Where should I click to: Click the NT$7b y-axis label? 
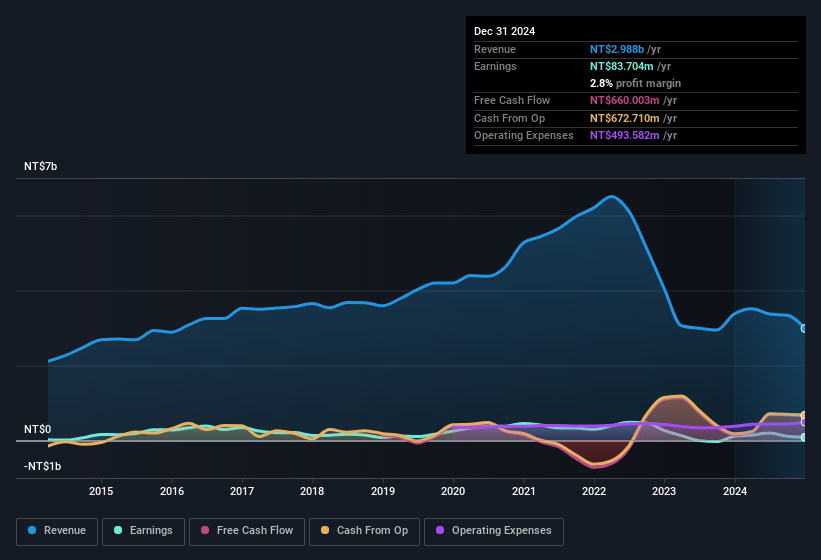pos(40,166)
